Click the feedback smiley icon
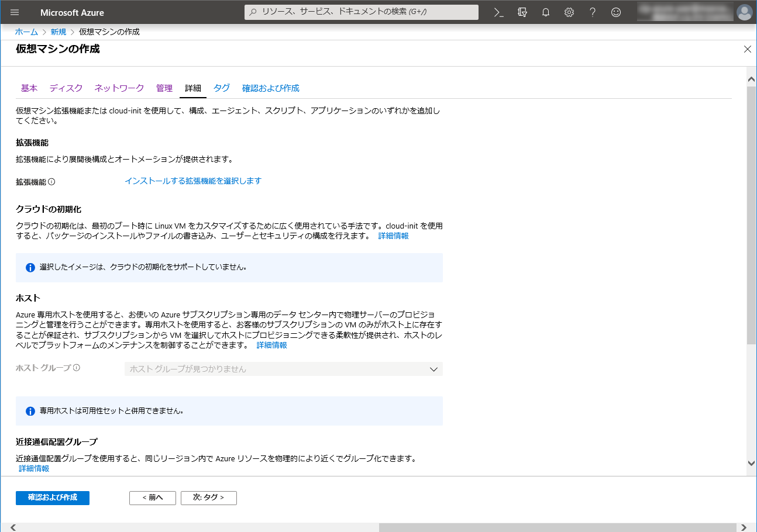 pyautogui.click(x=616, y=12)
